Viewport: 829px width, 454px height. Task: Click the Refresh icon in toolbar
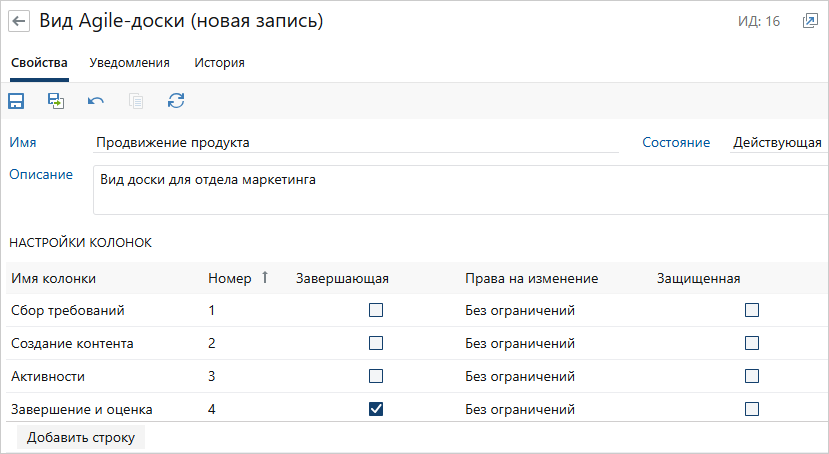[x=176, y=101]
